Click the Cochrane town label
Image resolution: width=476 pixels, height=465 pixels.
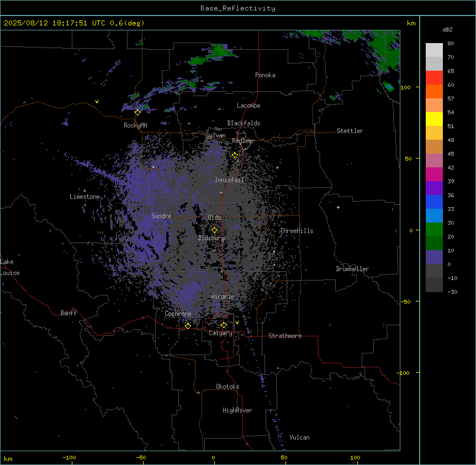[x=178, y=314]
